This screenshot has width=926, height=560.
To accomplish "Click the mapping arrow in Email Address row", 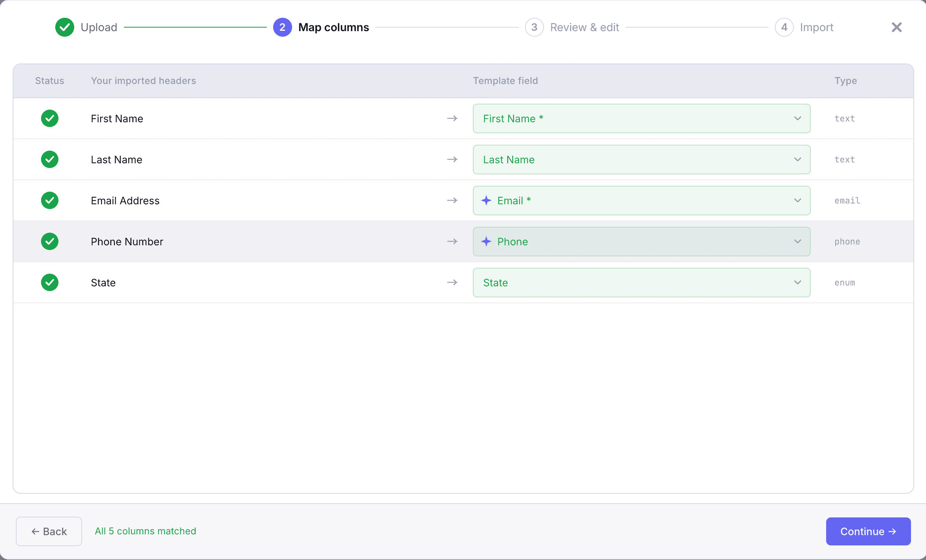I will 452,200.
